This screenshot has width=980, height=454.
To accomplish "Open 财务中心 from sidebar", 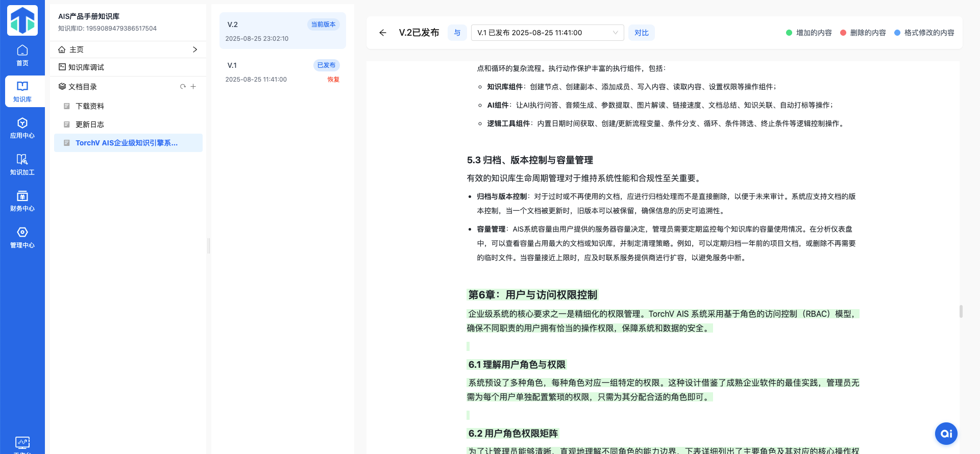I will click(x=22, y=201).
